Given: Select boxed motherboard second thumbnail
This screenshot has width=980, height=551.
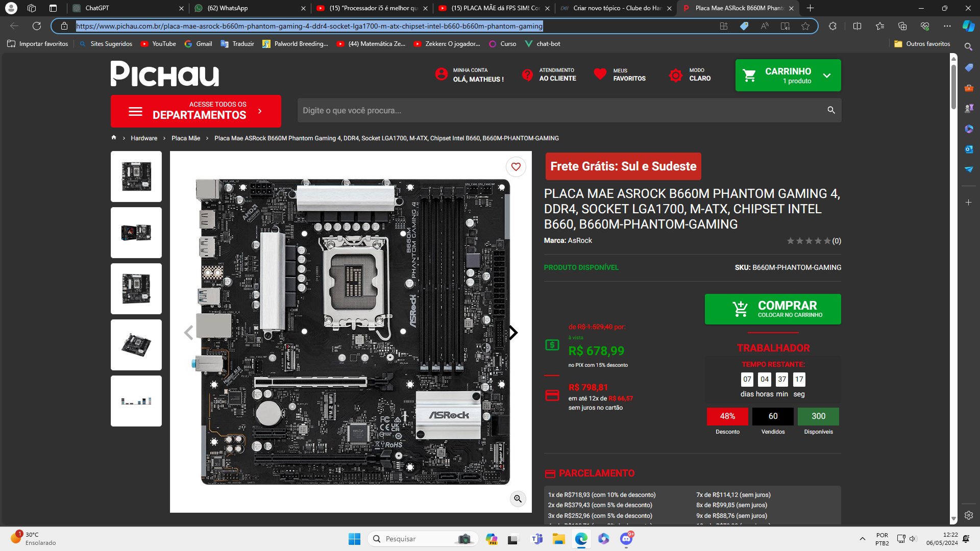Looking at the screenshot, I should point(136,233).
